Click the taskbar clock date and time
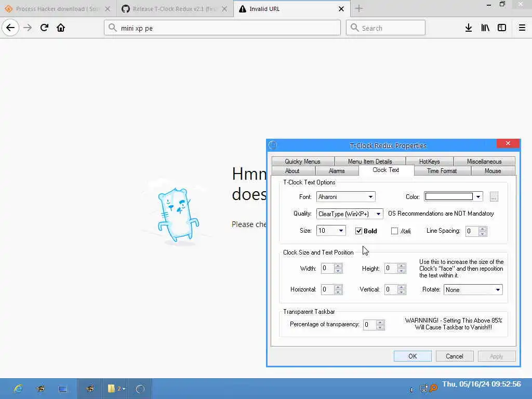 click(482, 384)
